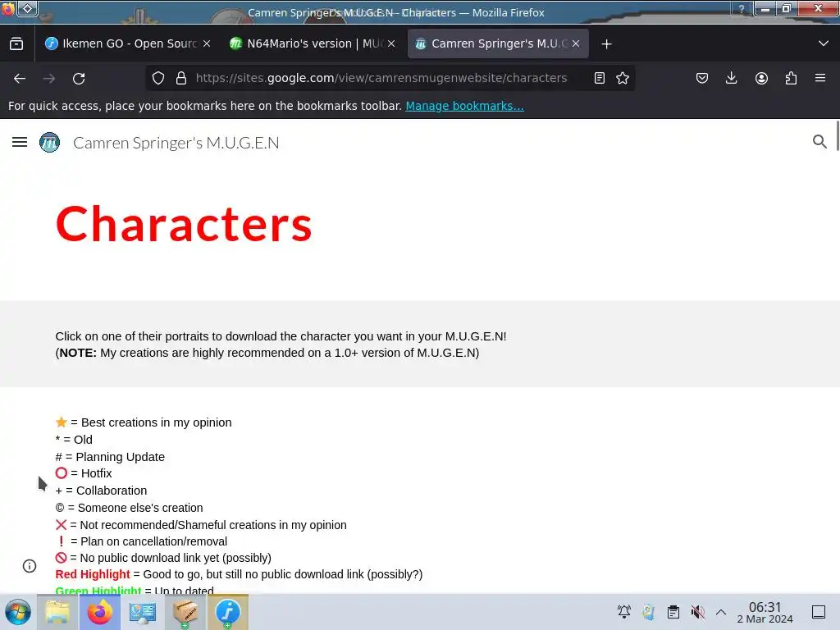Image resolution: width=840 pixels, height=630 pixels.
Task: Select the Characters page heading
Action: tap(184, 225)
